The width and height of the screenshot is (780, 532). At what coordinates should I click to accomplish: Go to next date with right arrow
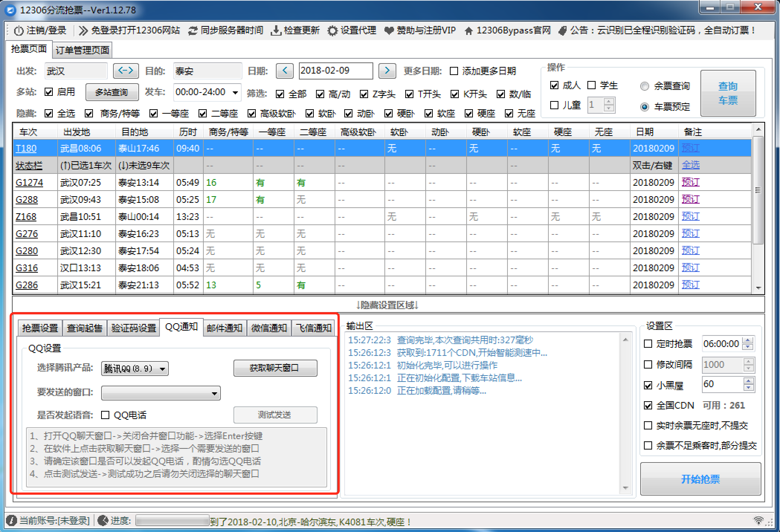[x=387, y=71]
